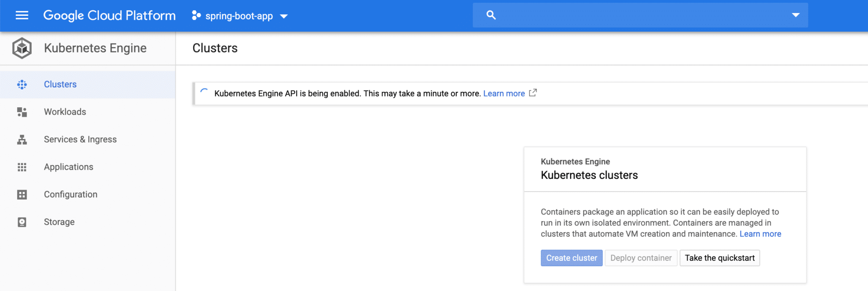The image size is (868, 291).
Task: Open the hamburger navigation menu
Action: click(22, 15)
